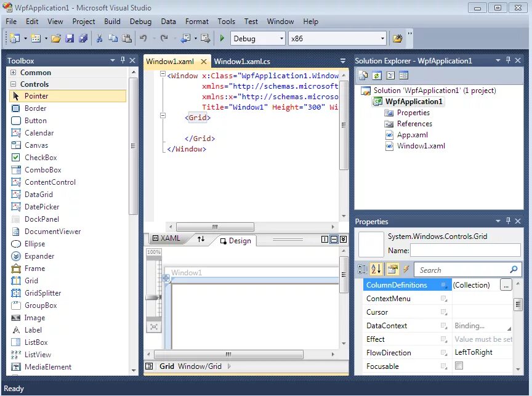Screen dimensions: 532x396
Task: Click the Save All toolbar icon
Action: tap(83, 38)
